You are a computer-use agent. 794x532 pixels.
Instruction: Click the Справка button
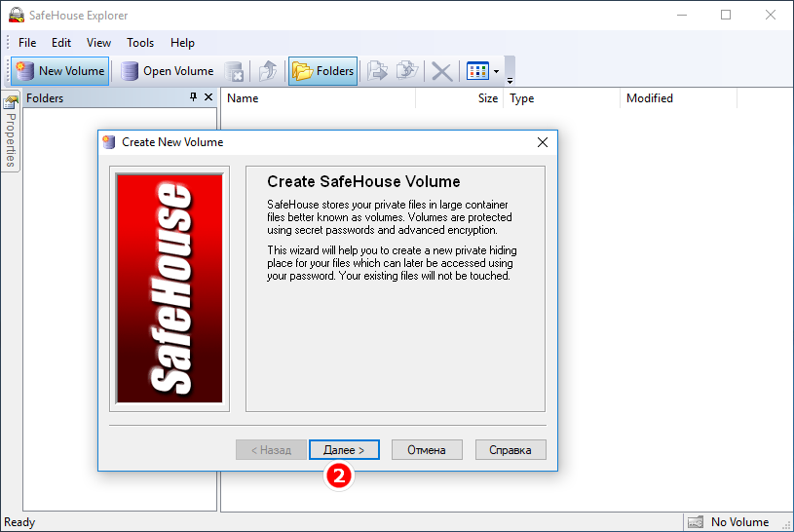(x=510, y=450)
